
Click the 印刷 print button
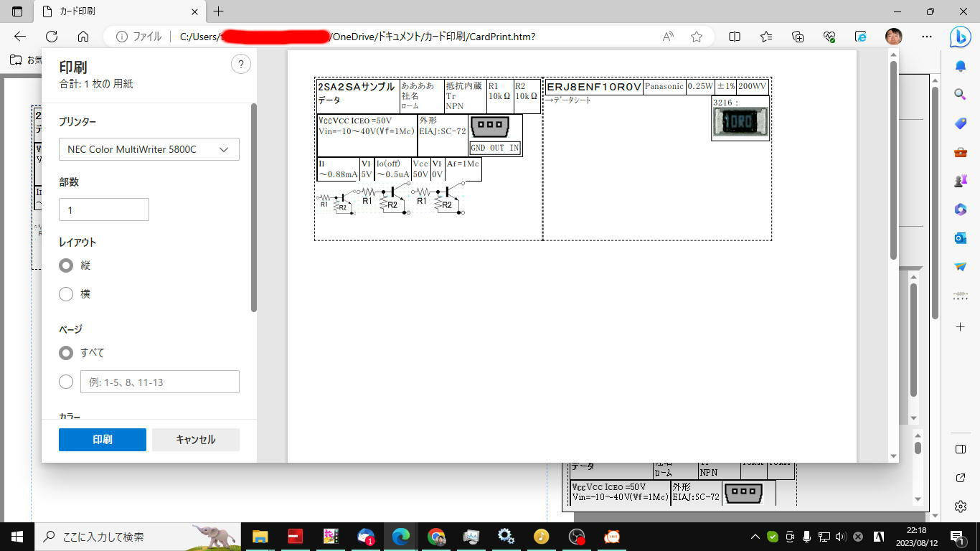click(103, 440)
